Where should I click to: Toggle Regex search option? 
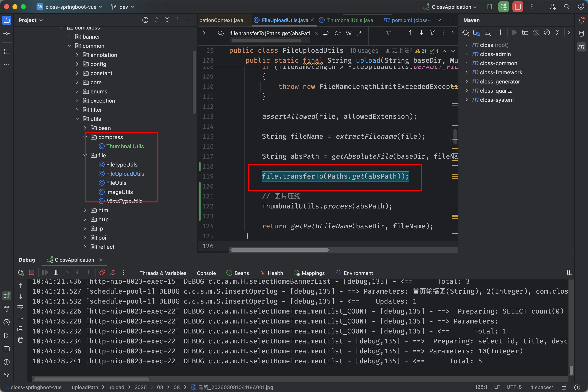pyautogui.click(x=359, y=33)
